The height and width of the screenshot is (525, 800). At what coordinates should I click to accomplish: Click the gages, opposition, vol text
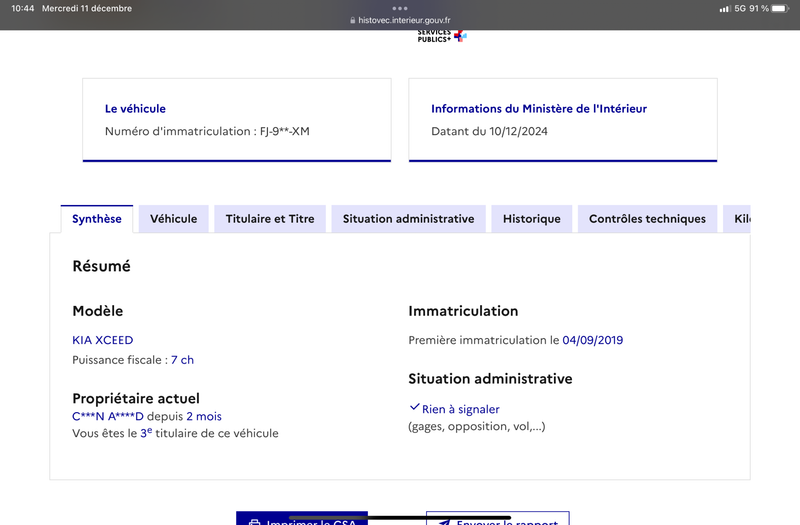click(477, 427)
